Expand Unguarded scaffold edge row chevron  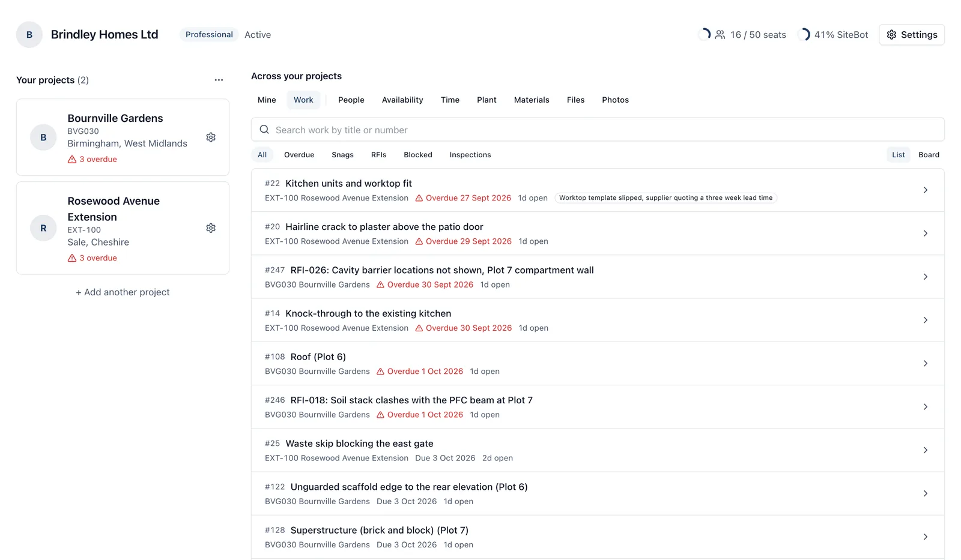(925, 493)
